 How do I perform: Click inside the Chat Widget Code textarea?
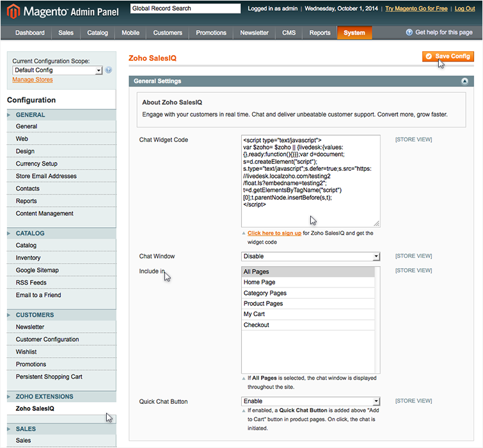[x=310, y=181]
